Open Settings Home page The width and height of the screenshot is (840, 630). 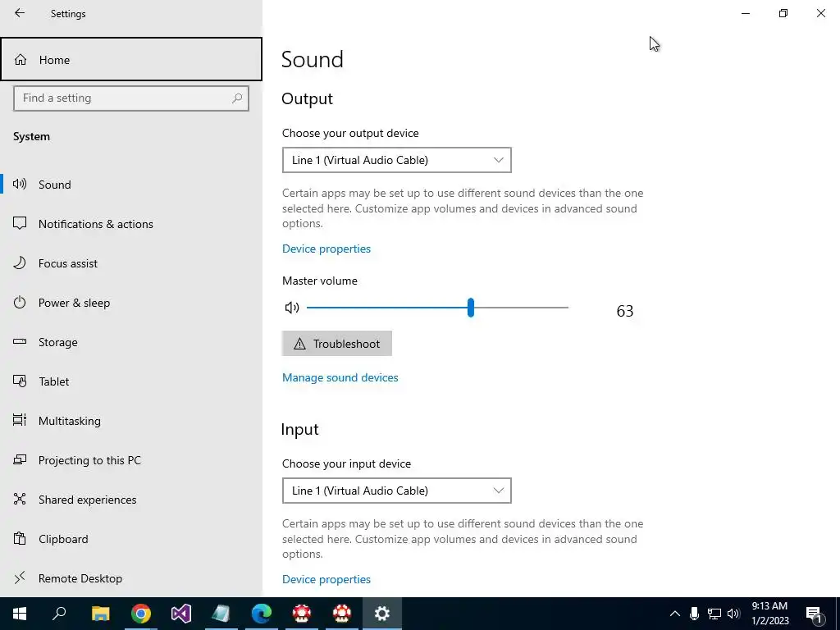coord(131,59)
